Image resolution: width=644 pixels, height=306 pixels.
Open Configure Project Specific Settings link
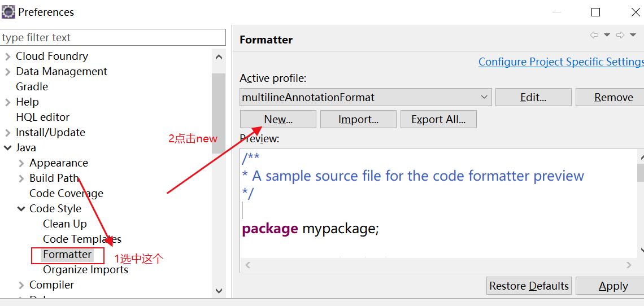[x=561, y=62]
